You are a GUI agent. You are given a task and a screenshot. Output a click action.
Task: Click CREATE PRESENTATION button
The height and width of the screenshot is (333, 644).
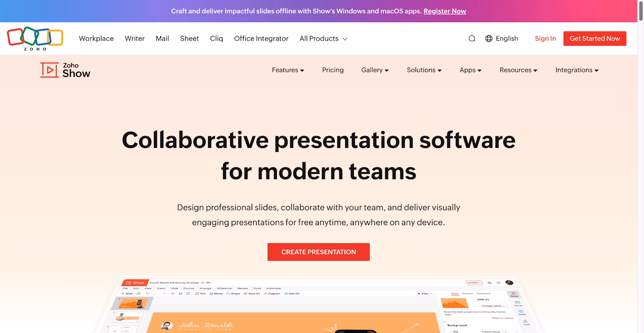[319, 252]
